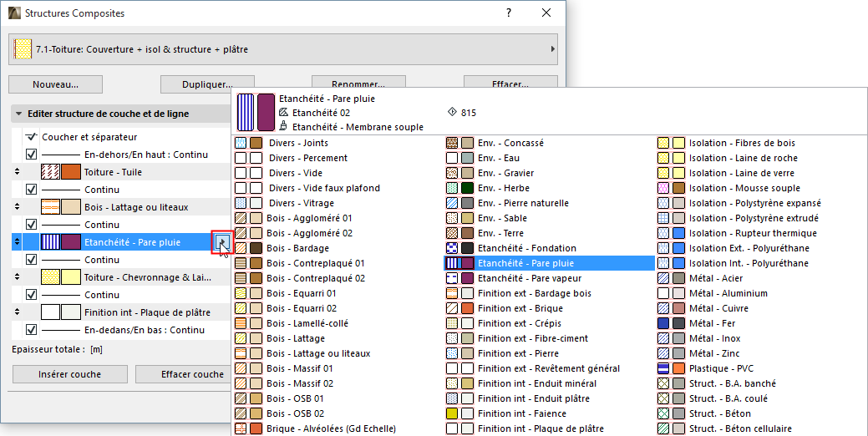Viewport: 868px width, 436px height.
Task: Click reorder handle of Bois - Lattage ou liteaux layer
Action: coord(18,207)
